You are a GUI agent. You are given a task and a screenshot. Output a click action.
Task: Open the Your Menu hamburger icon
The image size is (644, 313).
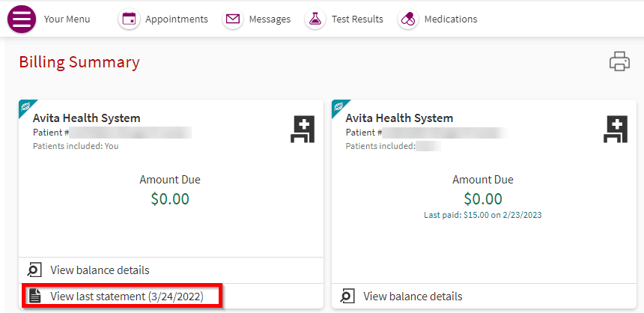[x=22, y=19]
